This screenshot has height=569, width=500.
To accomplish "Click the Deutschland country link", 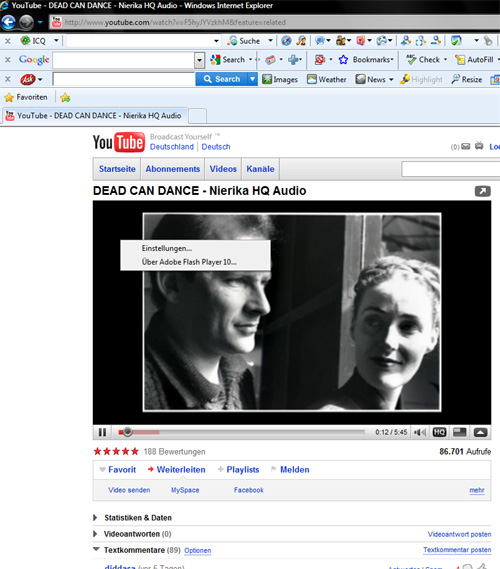I will pos(172,147).
